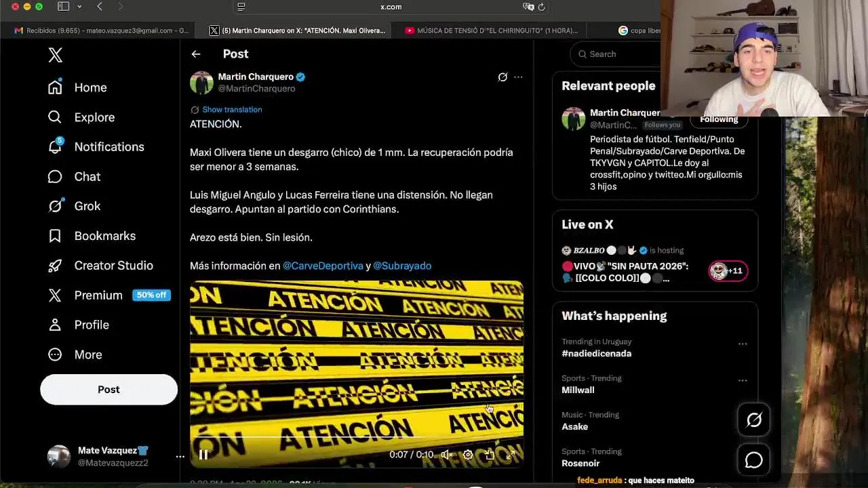The image size is (868, 488).
Task: Click Show translation link
Action: (x=232, y=110)
